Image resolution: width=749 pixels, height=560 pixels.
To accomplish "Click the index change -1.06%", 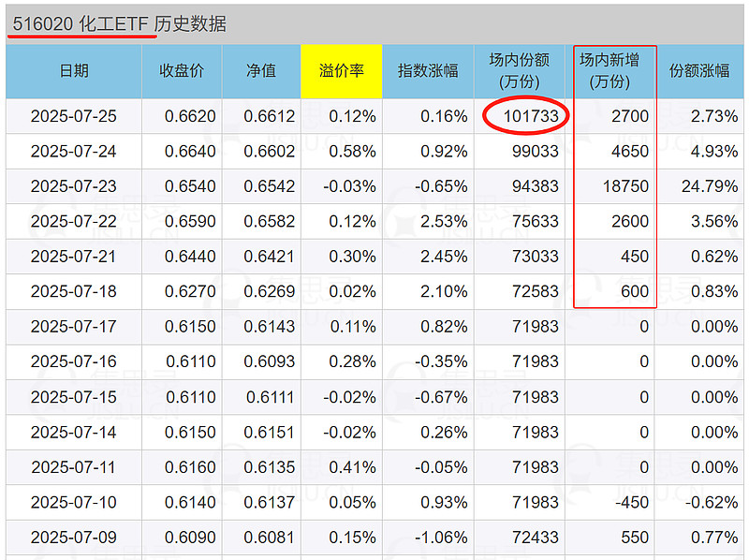I will tap(441, 538).
